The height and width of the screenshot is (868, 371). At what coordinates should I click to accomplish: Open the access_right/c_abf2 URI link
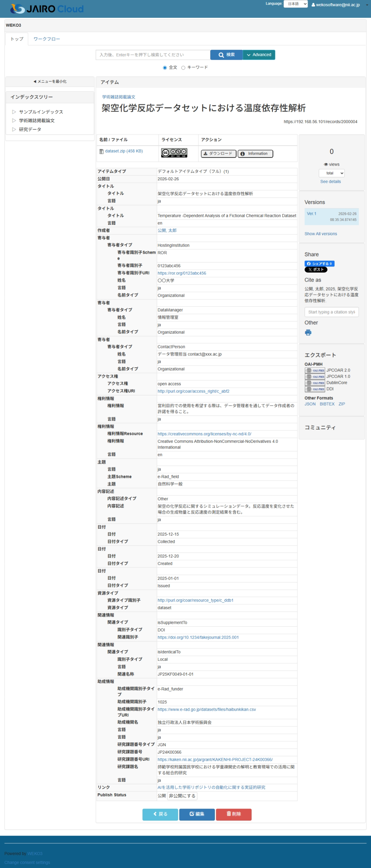(193, 391)
